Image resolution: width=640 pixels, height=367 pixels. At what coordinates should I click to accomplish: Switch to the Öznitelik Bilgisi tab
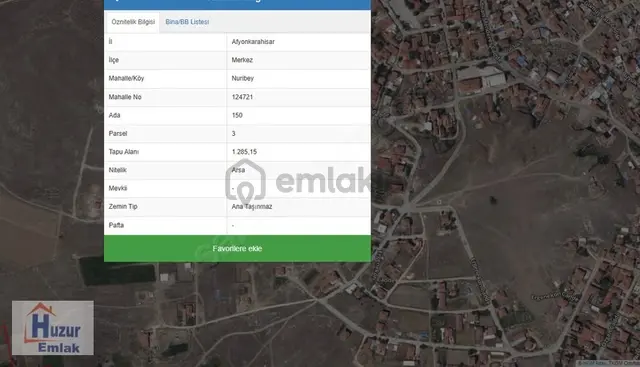pyautogui.click(x=133, y=22)
